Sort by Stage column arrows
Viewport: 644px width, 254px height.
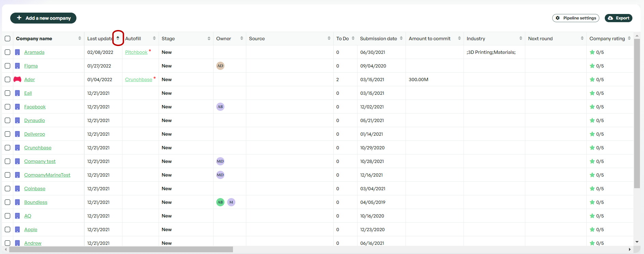pos(209,38)
